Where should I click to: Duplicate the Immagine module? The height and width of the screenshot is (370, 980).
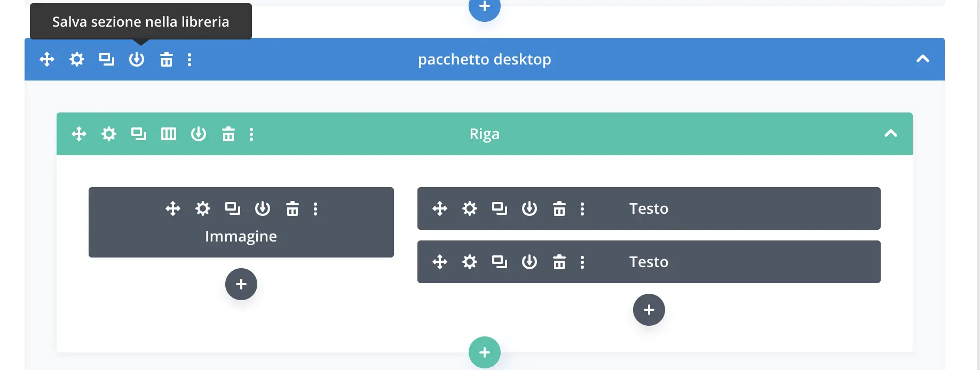(233, 208)
